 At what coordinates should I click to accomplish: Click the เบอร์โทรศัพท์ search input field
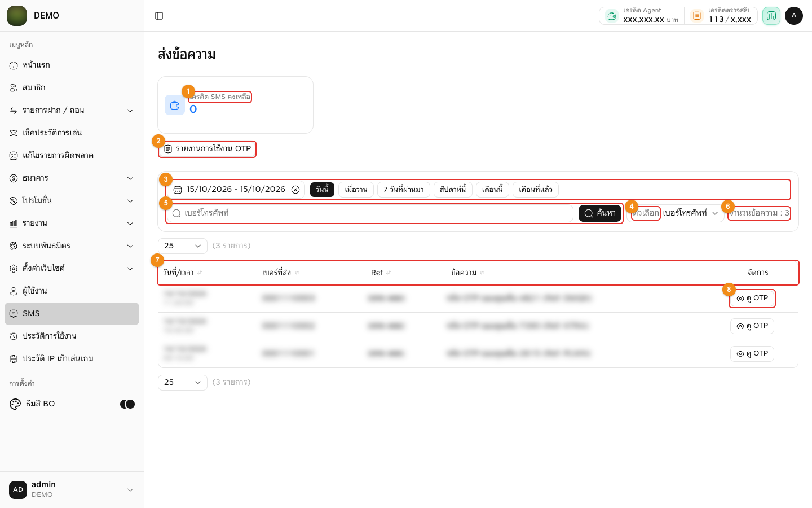[370, 213]
